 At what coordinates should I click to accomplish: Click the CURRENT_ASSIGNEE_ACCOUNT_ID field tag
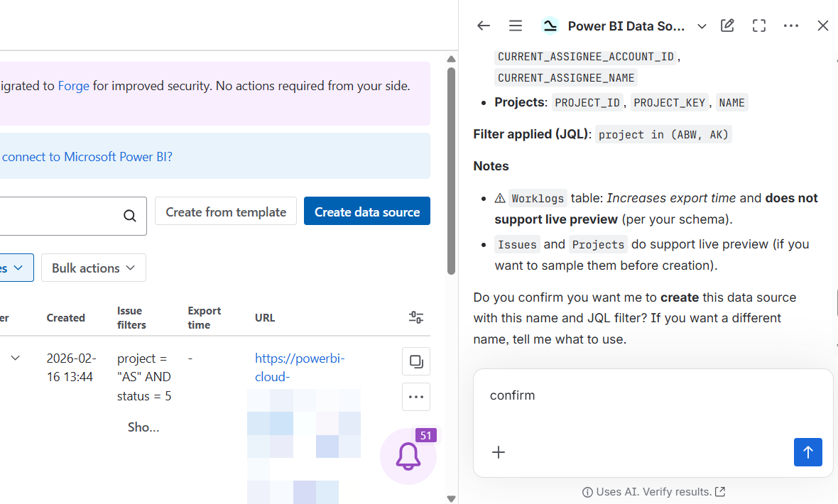pyautogui.click(x=586, y=57)
